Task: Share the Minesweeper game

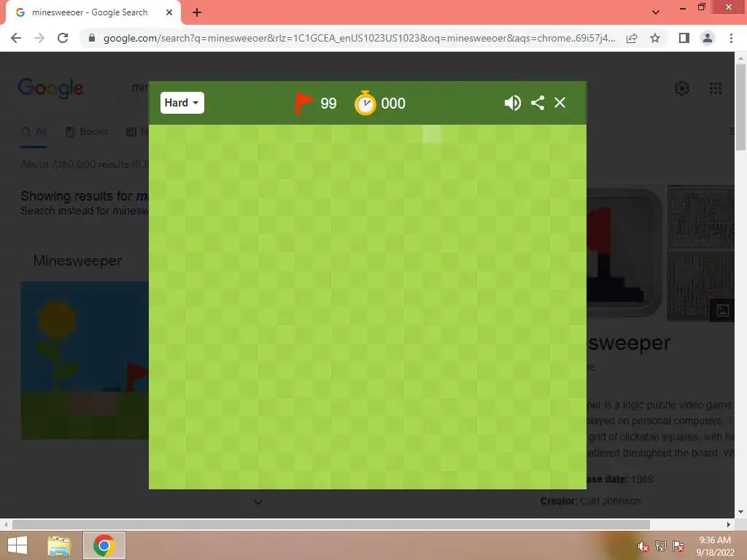Action: (538, 103)
